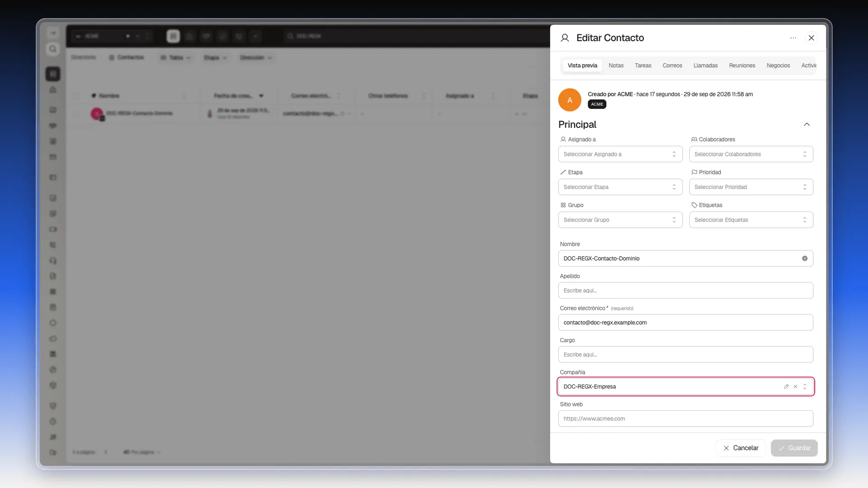Collapse the Principal section
868x488 pixels.
pos(807,125)
